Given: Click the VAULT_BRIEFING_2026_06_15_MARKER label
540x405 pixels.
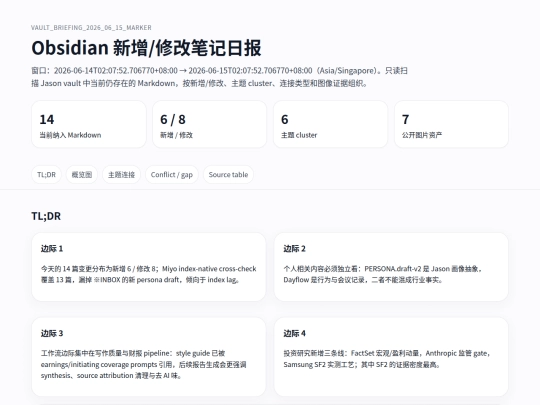Looking at the screenshot, I should tap(91, 28).
